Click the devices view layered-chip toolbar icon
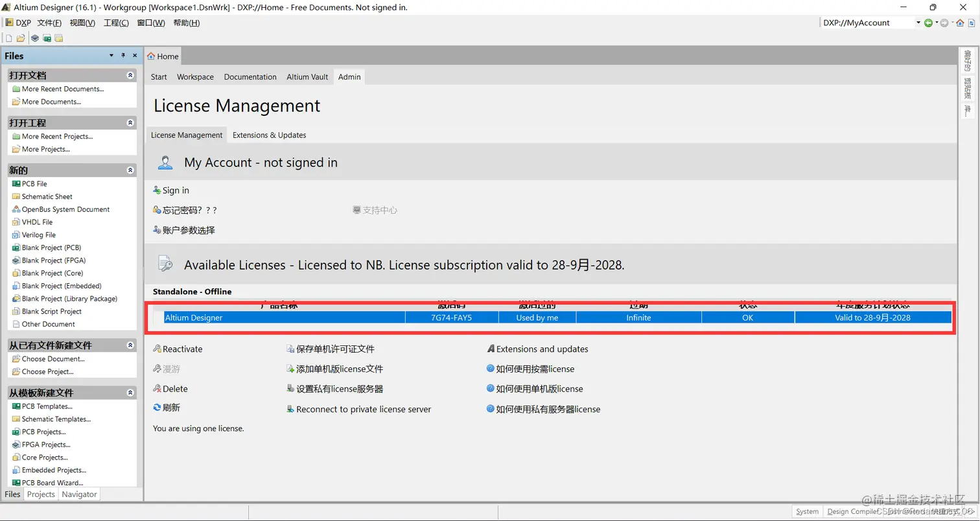Image resolution: width=980 pixels, height=521 pixels. click(x=35, y=38)
